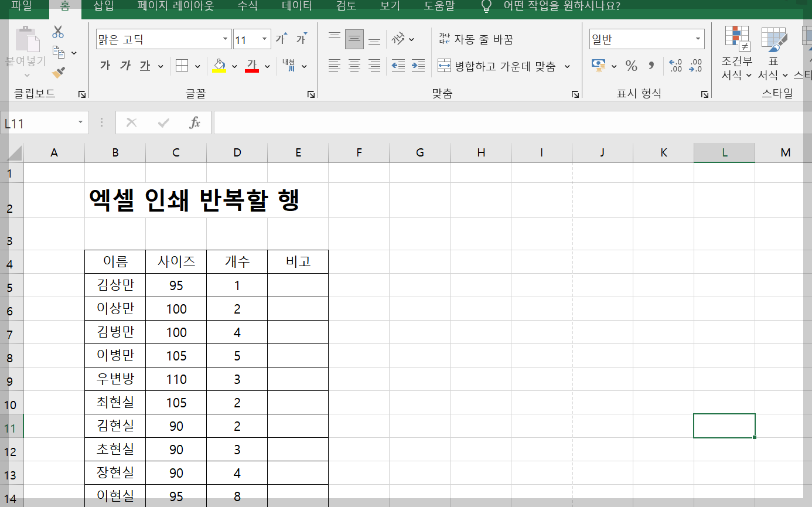Expand the underline style dropdown arrow
The width and height of the screenshot is (812, 507).
pyautogui.click(x=161, y=66)
